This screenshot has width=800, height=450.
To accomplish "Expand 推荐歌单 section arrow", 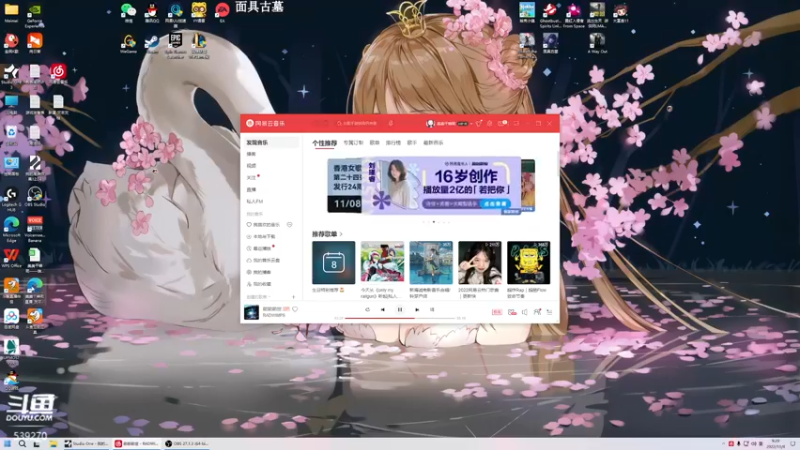I will click(x=341, y=234).
